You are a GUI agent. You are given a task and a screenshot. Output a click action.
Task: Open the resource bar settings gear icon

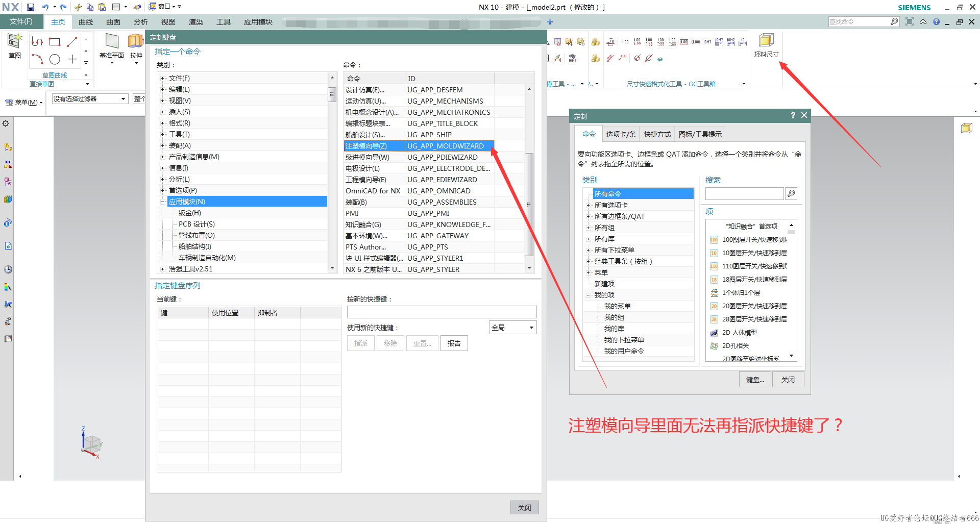6,123
